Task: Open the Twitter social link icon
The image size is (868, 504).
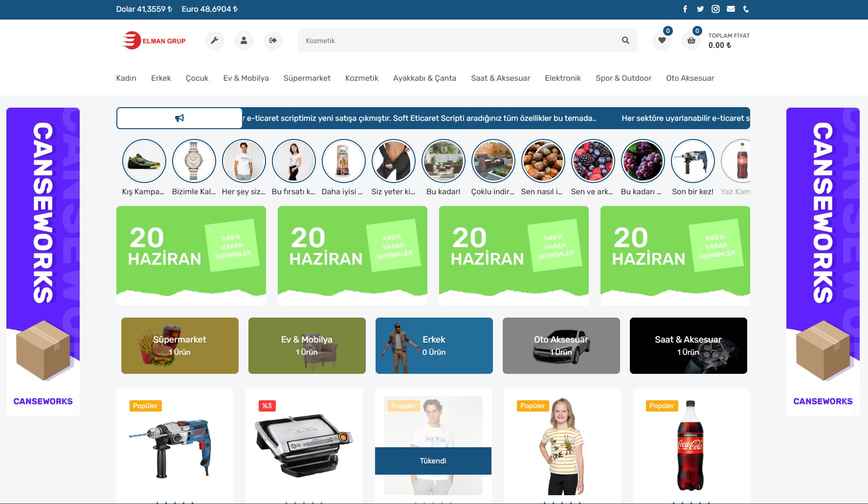Action: [x=700, y=9]
